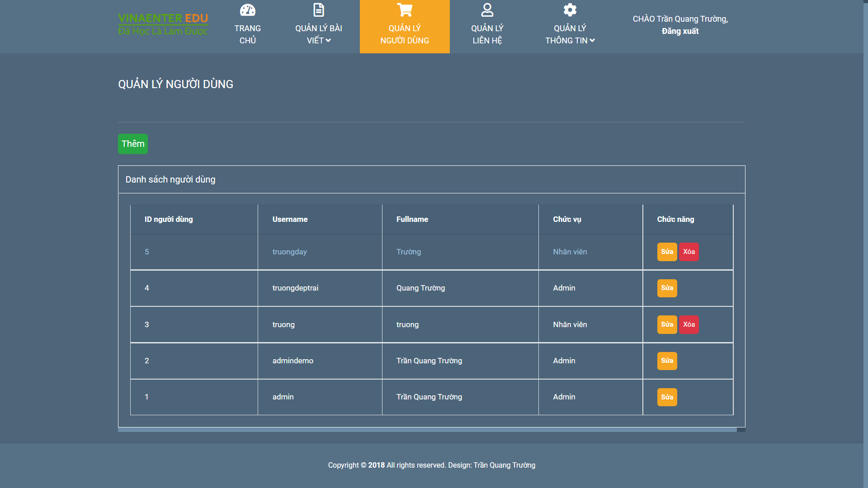Image resolution: width=868 pixels, height=488 pixels.
Task: Expand Quản Lý Thông Tin dropdown chevron
Action: (592, 41)
